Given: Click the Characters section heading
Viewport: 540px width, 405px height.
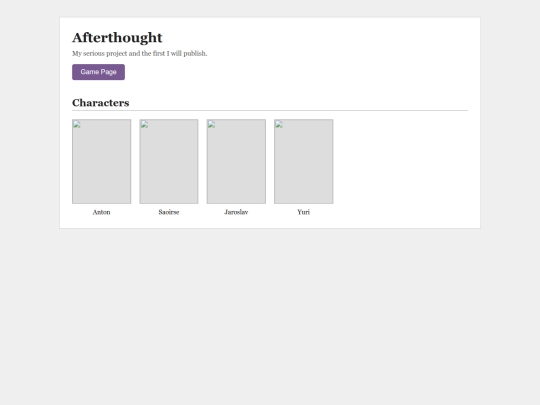Looking at the screenshot, I should tap(101, 103).
